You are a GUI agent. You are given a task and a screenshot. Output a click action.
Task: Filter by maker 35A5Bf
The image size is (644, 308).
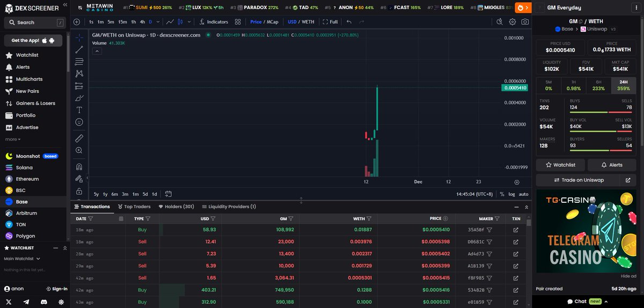pyautogui.click(x=489, y=230)
